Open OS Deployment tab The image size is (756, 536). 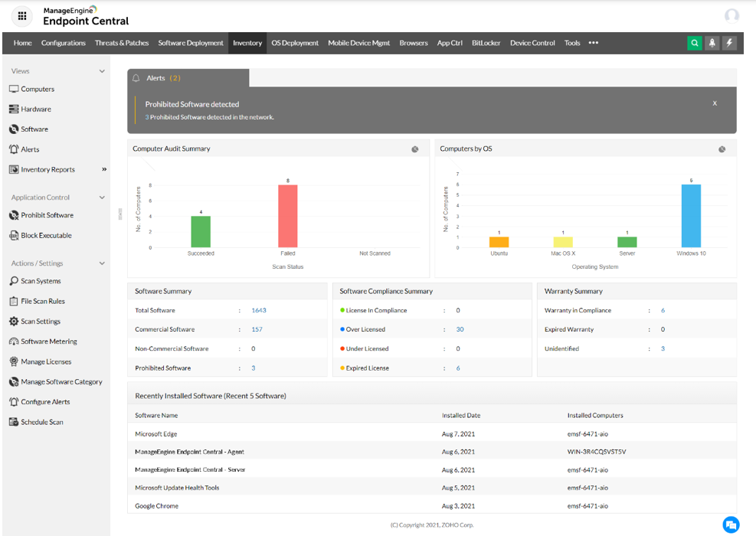point(295,43)
